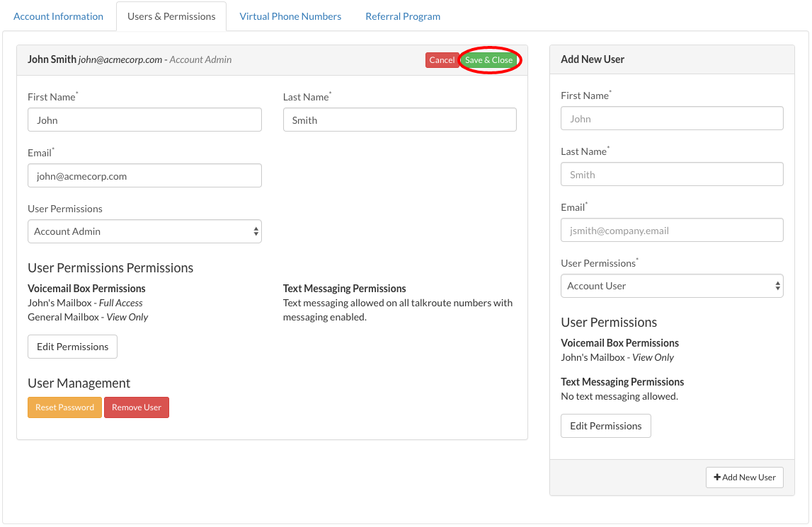Edit permissions for John Smith
The height and width of the screenshot is (527, 812).
pyautogui.click(x=72, y=347)
